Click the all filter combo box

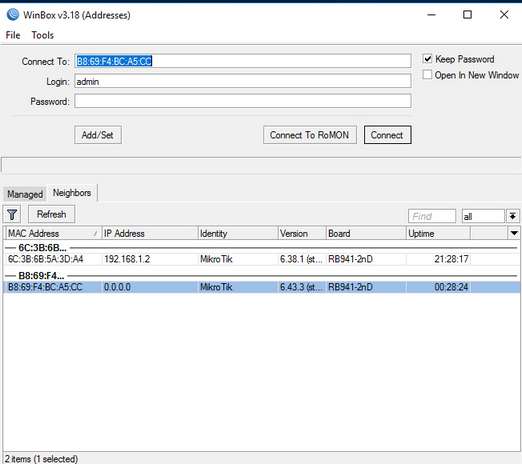483,216
